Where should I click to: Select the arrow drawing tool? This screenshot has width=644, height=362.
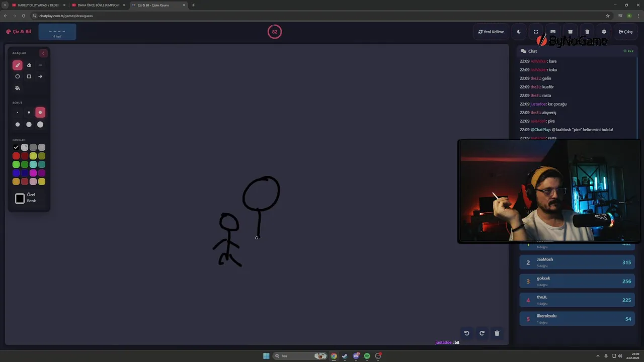(x=40, y=76)
